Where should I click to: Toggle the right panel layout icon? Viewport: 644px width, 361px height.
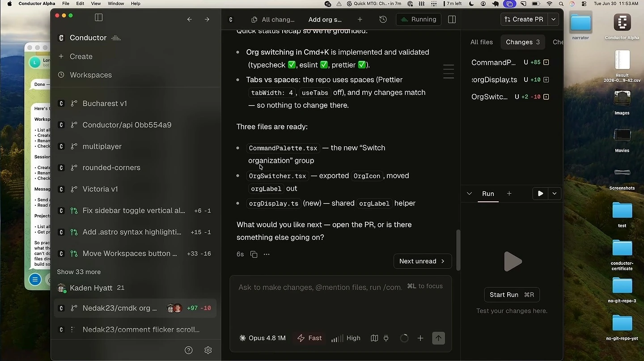[x=452, y=19]
